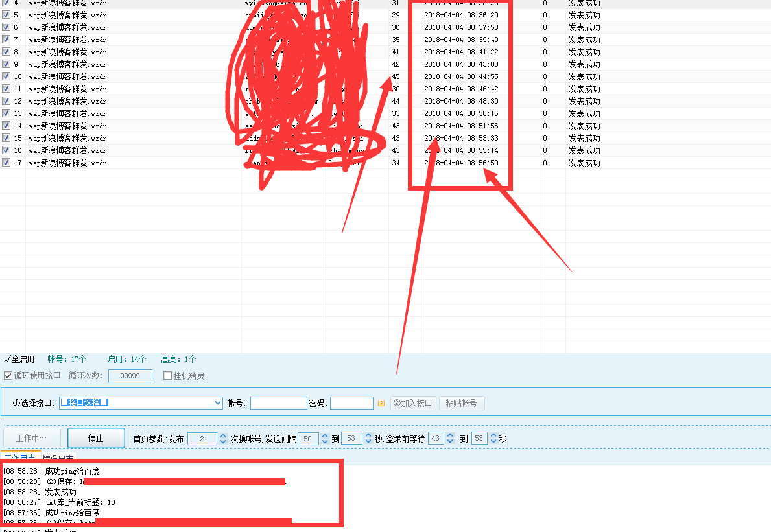Adjust the 发送间隔 maximum spinner at 53
771x532 pixels.
click(368, 439)
